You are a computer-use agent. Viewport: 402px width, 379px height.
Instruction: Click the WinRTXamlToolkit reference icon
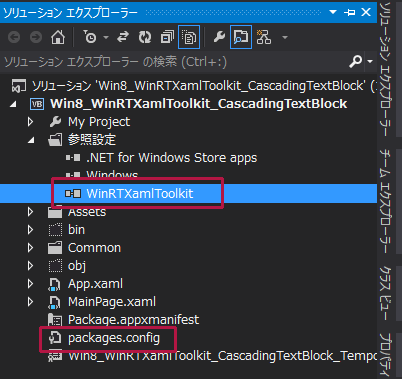point(73,193)
